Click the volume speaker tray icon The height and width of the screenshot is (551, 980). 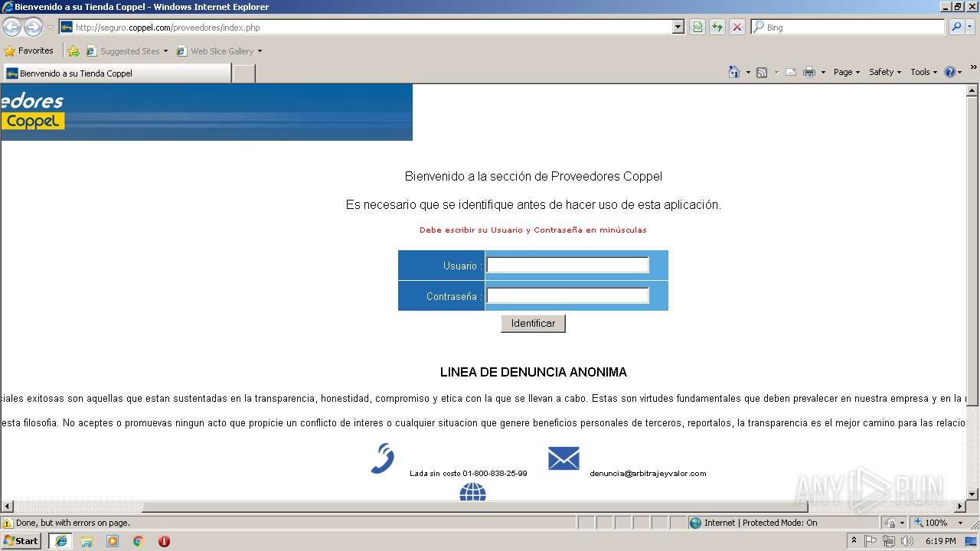[907, 541]
